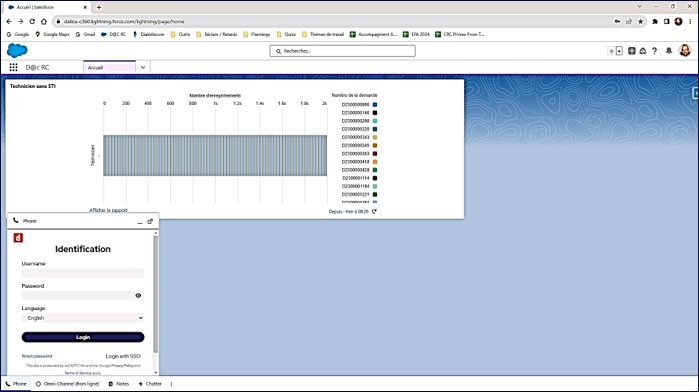Click the Share this page icon

click(x=629, y=21)
